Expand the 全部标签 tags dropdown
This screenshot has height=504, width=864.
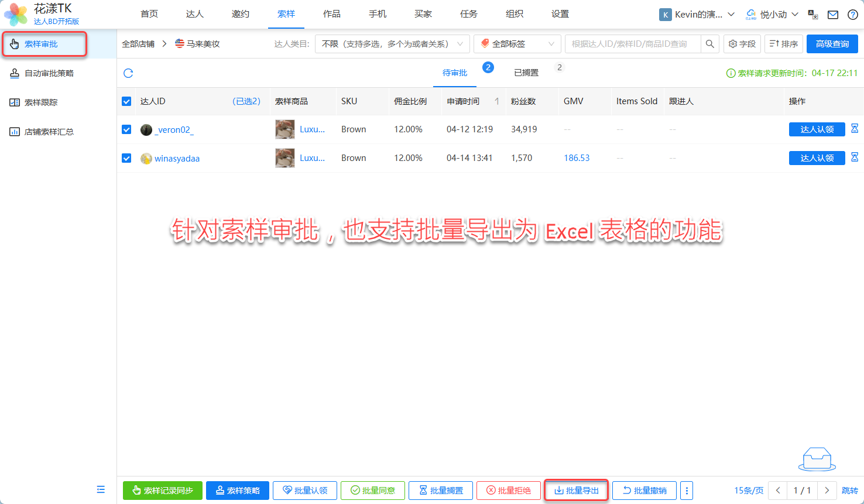[x=517, y=44]
